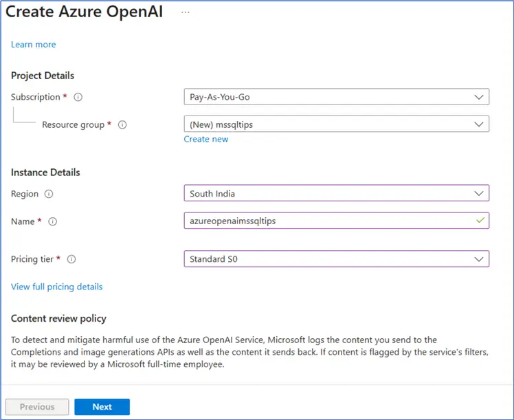The image size is (514, 420).
Task: Open the Region dropdown showing South India
Action: (337, 193)
